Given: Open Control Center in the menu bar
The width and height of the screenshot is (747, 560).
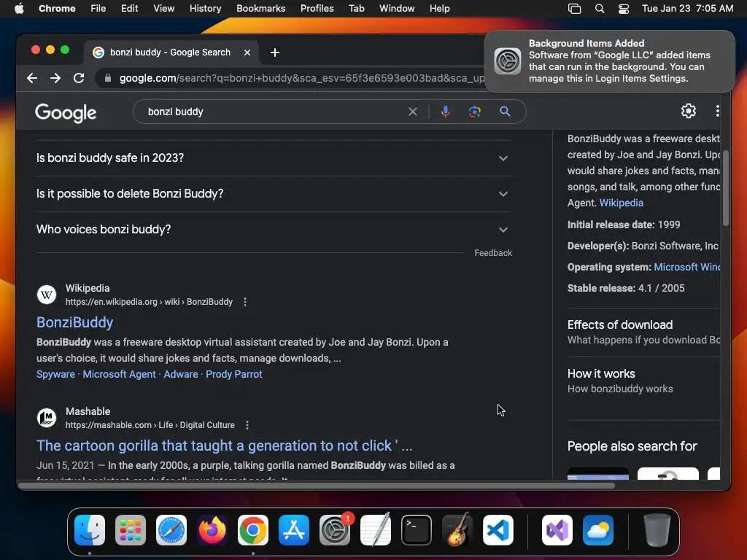Looking at the screenshot, I should click(624, 9).
